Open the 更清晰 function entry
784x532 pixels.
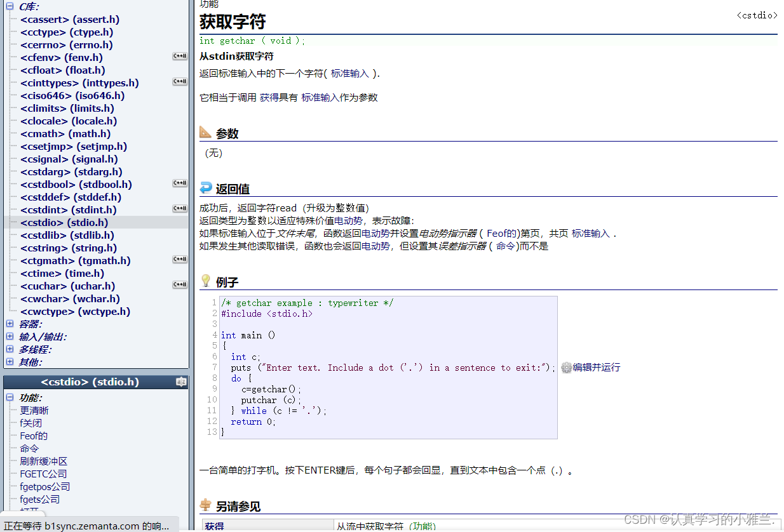coord(34,411)
